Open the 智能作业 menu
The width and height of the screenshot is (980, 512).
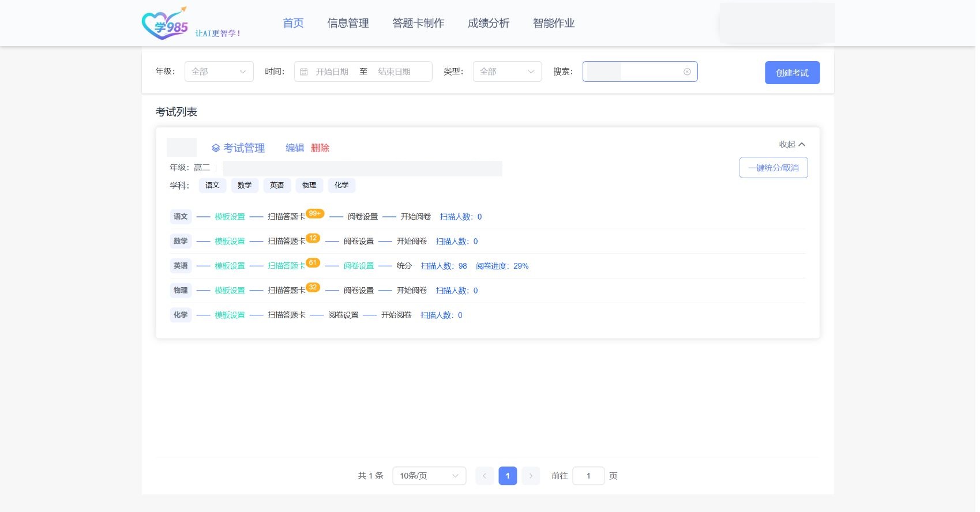point(554,23)
